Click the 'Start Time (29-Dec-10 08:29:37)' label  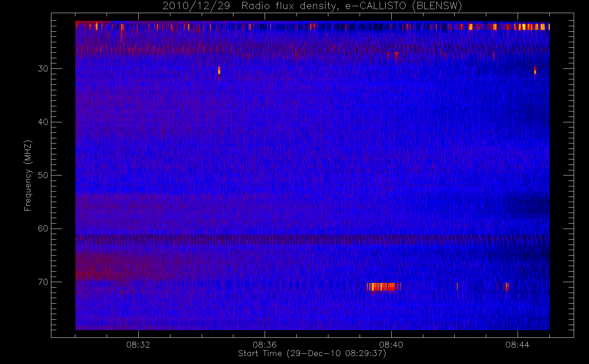pyautogui.click(x=312, y=353)
